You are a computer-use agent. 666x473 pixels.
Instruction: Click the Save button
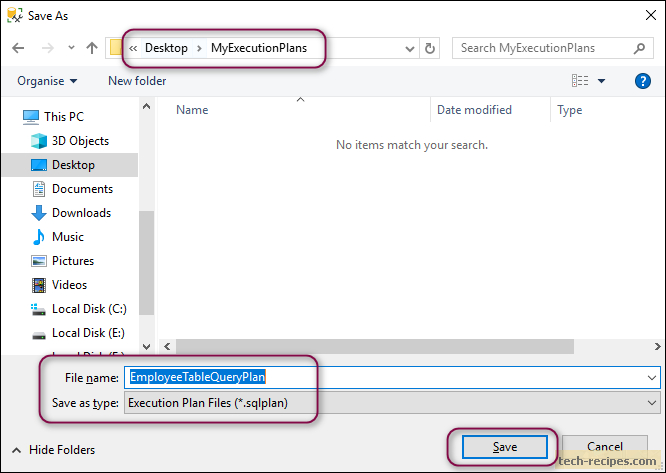505,447
